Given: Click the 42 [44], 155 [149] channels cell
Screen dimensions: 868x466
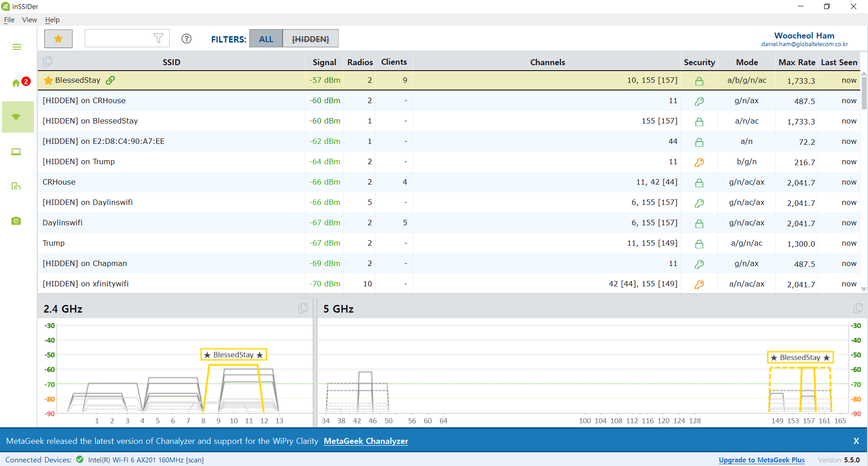Looking at the screenshot, I should pos(643,284).
